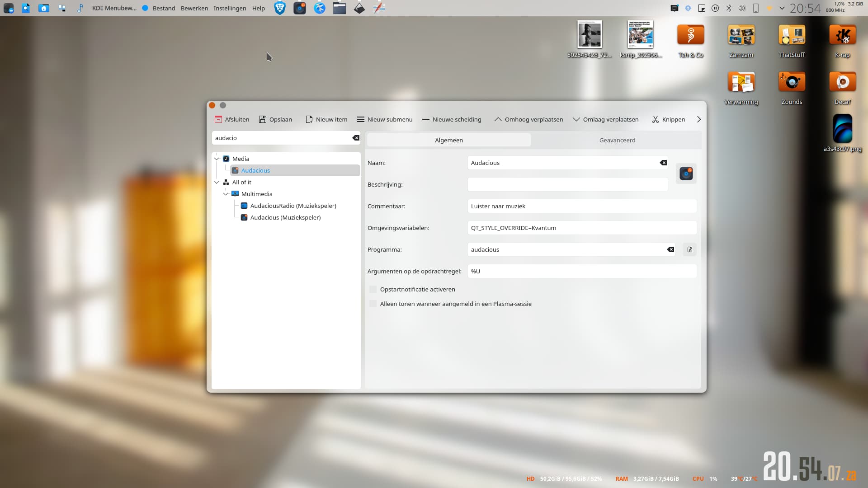Open the blue bird icon in panel
This screenshot has height=488, width=868.
(320, 8)
